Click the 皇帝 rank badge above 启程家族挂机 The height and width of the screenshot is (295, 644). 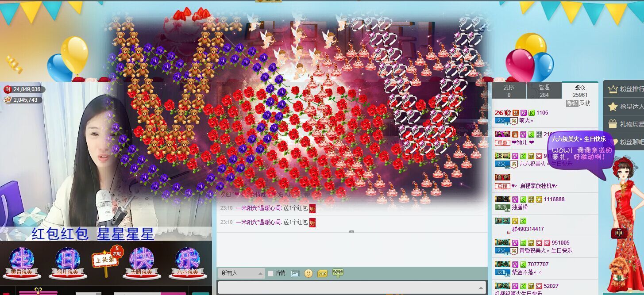502,178
